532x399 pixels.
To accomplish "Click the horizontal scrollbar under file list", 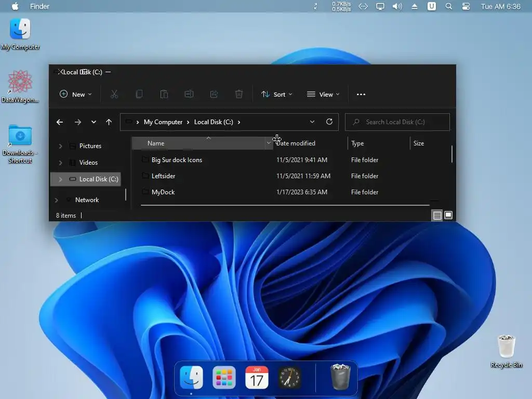I will click(285, 205).
